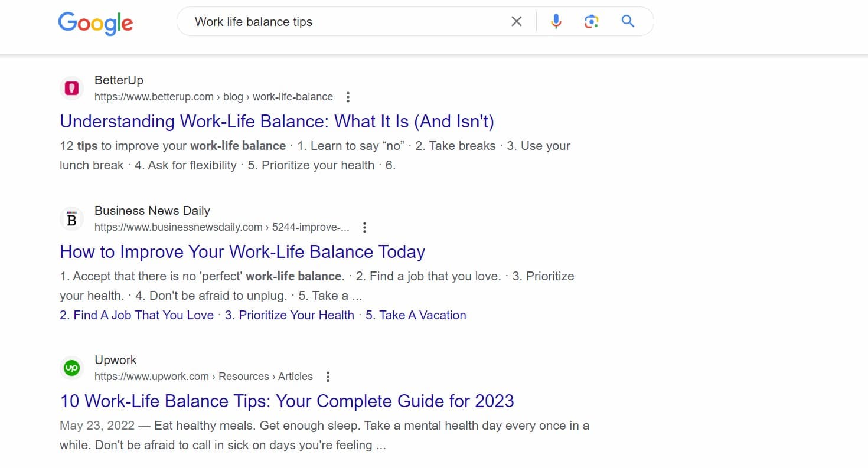Click the BetterUp site name
Image resolution: width=868 pixels, height=468 pixels.
point(119,80)
